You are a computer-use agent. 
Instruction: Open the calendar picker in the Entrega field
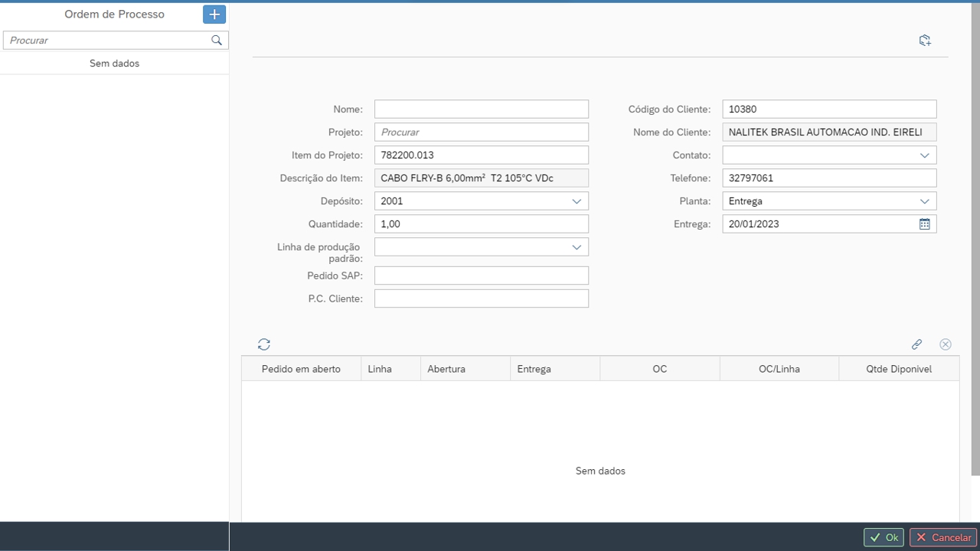pos(924,224)
